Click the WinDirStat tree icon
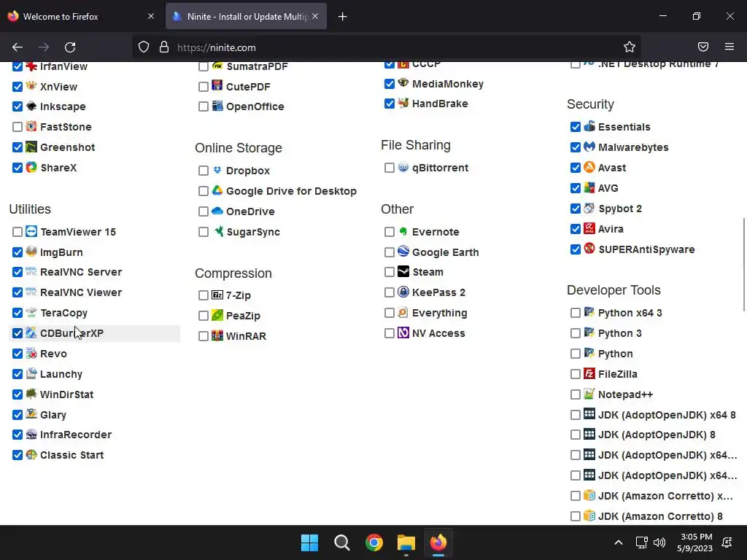The image size is (747, 560). (x=31, y=394)
